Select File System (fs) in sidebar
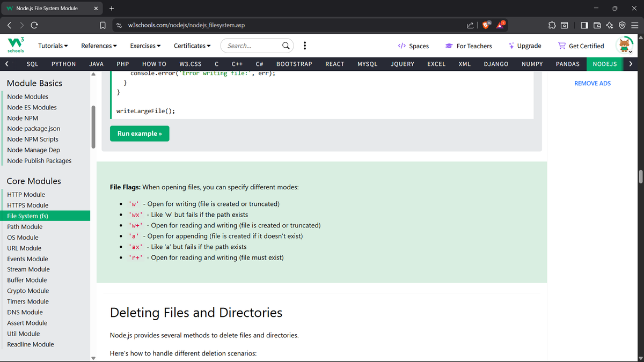This screenshot has width=644, height=362. pyautogui.click(x=45, y=216)
